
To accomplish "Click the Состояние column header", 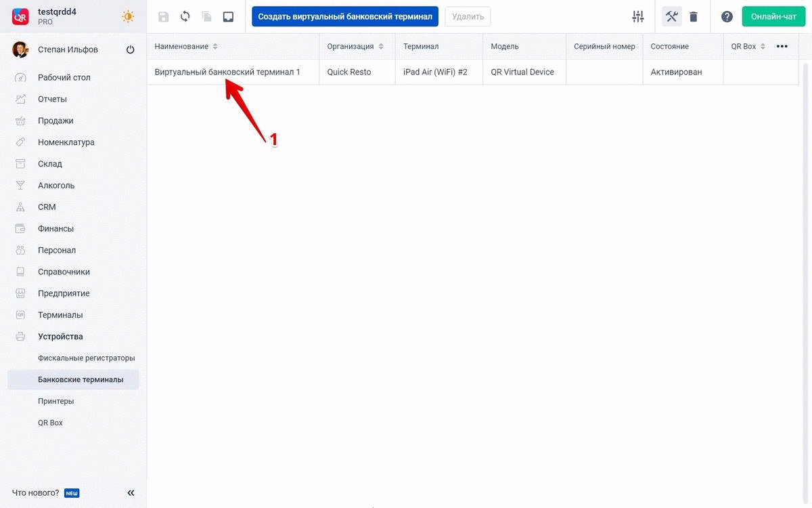I will click(x=670, y=47).
